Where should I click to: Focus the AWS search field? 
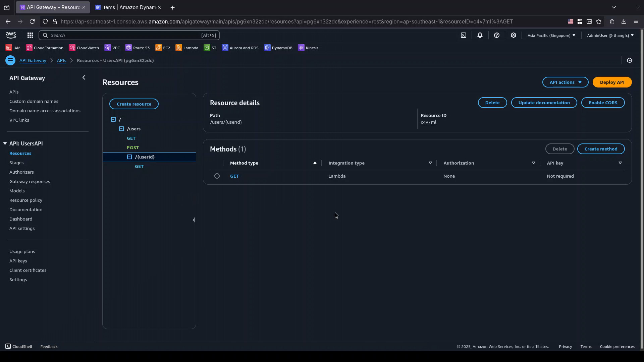point(129,35)
